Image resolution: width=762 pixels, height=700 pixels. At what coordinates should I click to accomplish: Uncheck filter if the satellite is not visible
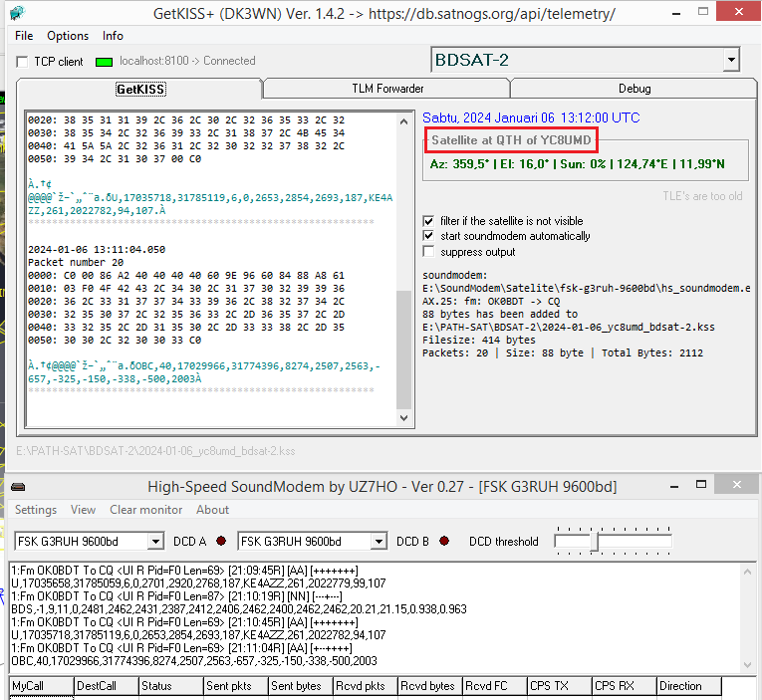click(428, 221)
